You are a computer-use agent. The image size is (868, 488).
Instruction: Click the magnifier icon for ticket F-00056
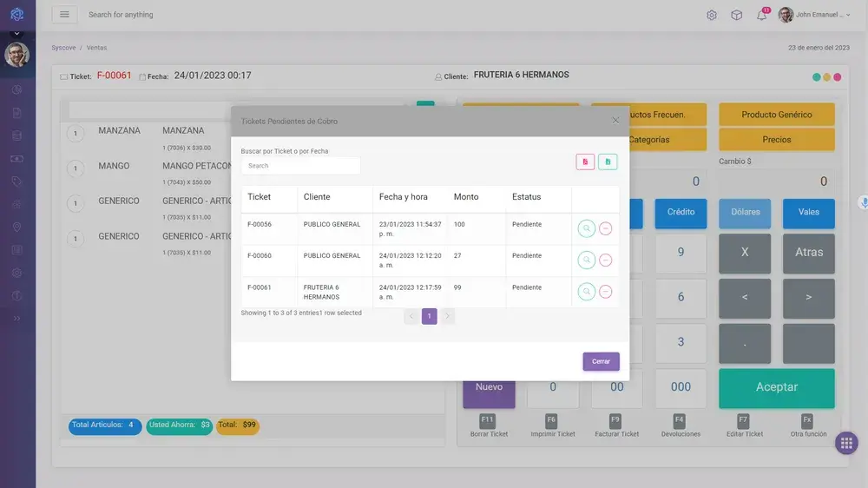[587, 228]
